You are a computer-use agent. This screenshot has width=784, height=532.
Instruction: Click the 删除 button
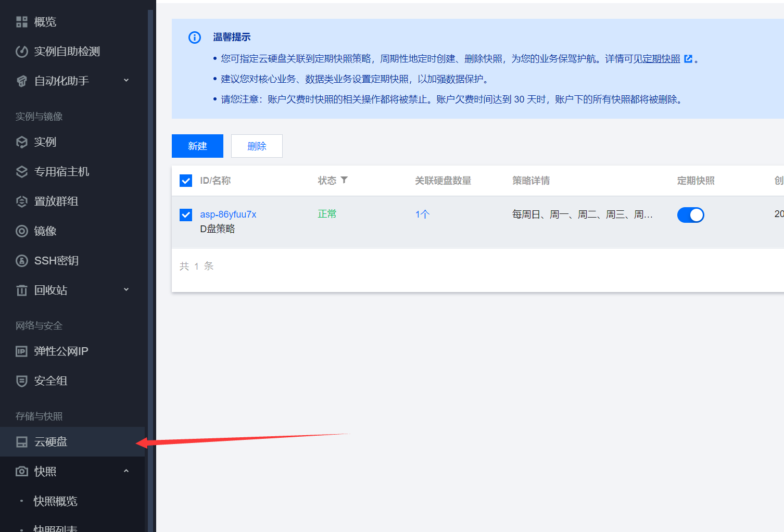pos(257,146)
